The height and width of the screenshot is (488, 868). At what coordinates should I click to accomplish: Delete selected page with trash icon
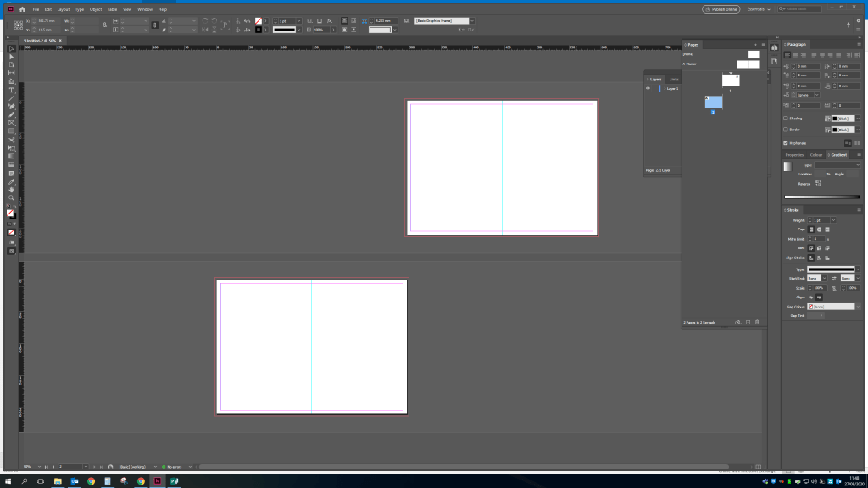point(757,323)
